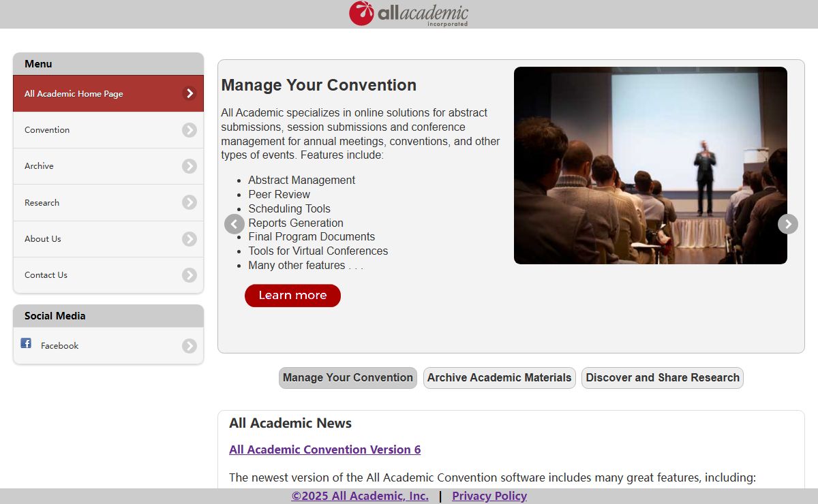Click the Many other features bullet text

point(306,266)
